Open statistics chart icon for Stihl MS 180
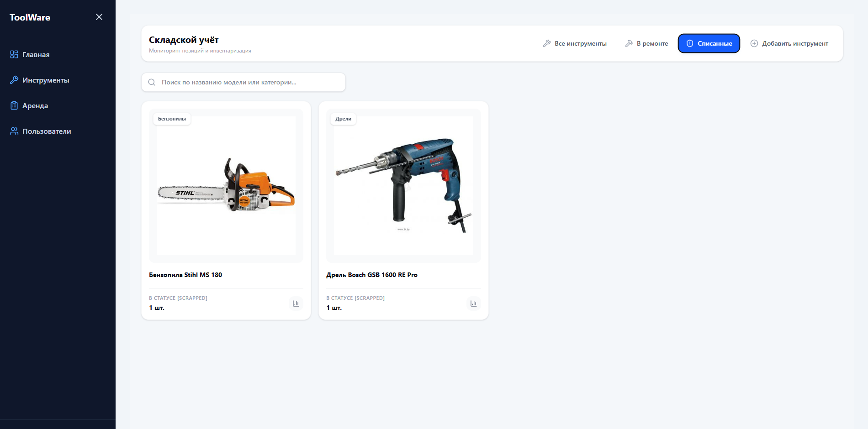Image resolution: width=868 pixels, height=429 pixels. [296, 303]
